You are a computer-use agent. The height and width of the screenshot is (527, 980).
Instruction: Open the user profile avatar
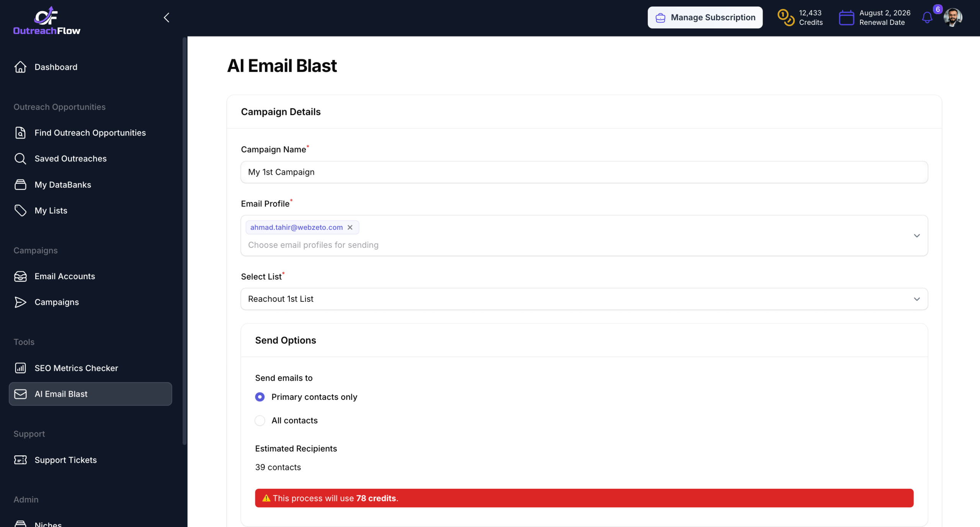952,18
